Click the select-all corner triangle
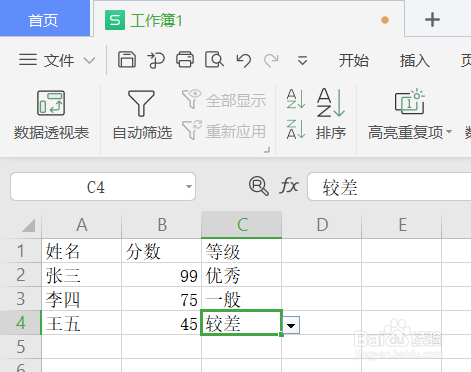This screenshot has width=471, height=372. point(29,225)
